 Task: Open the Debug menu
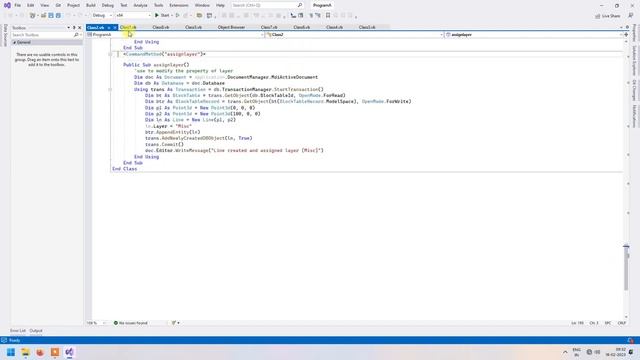108,5
